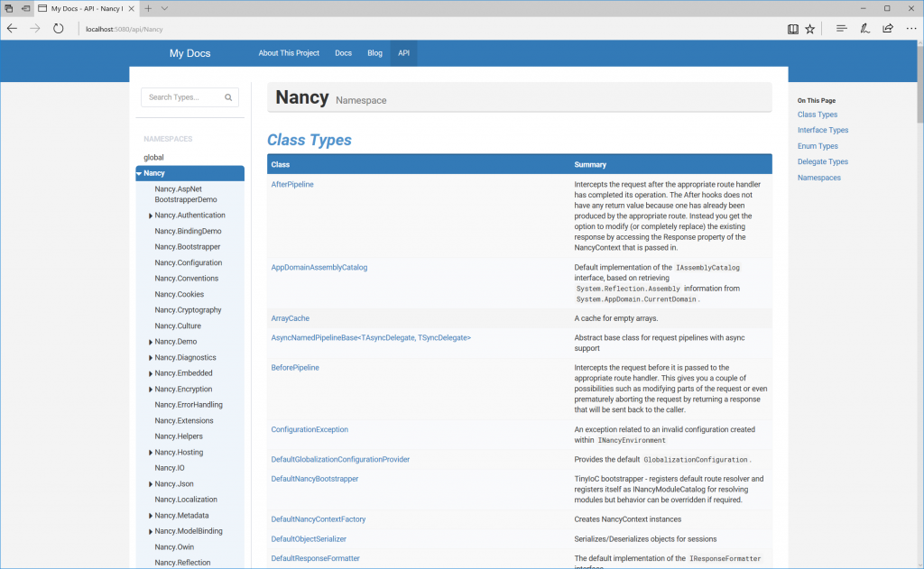Screen dimensions: 924x569
Task: Select the API nav item
Action: tap(403, 53)
